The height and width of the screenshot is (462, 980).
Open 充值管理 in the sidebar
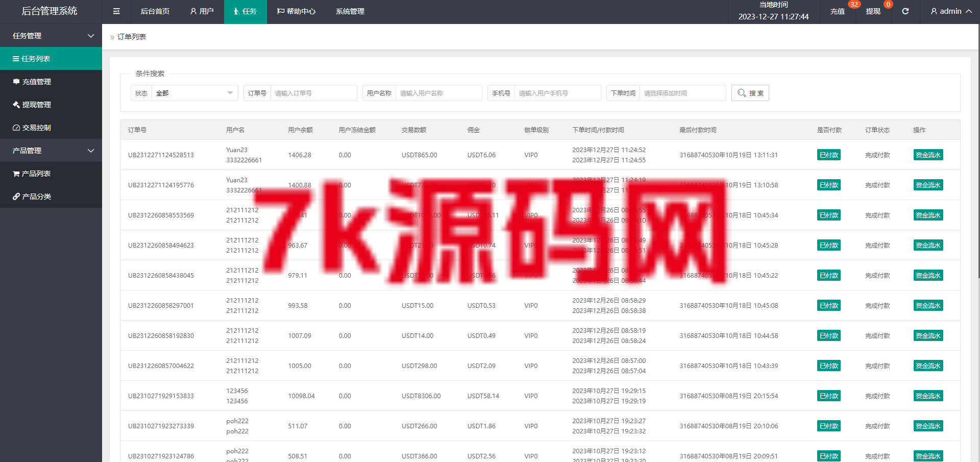tap(51, 82)
